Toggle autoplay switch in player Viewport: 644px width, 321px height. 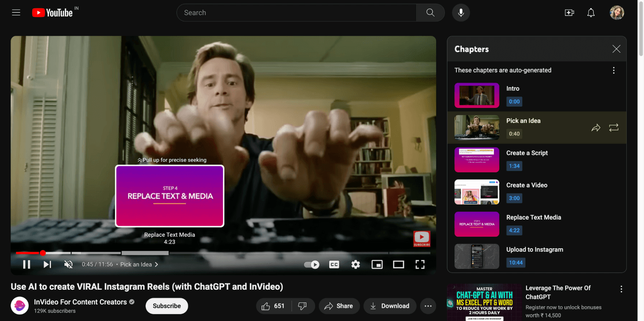coord(311,264)
